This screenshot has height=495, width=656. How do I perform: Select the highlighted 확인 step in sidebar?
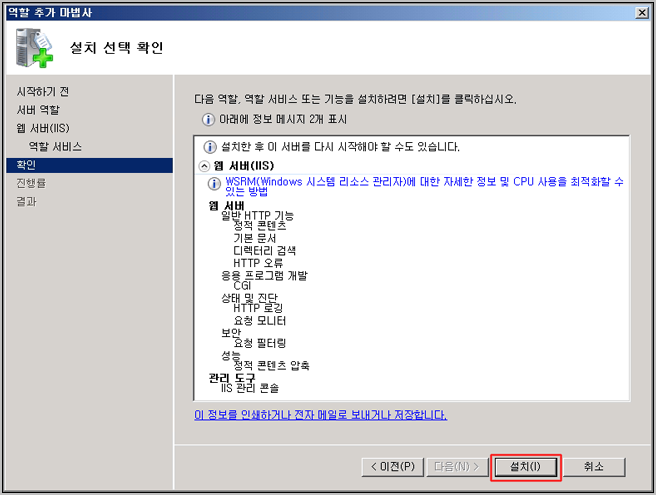click(90, 165)
